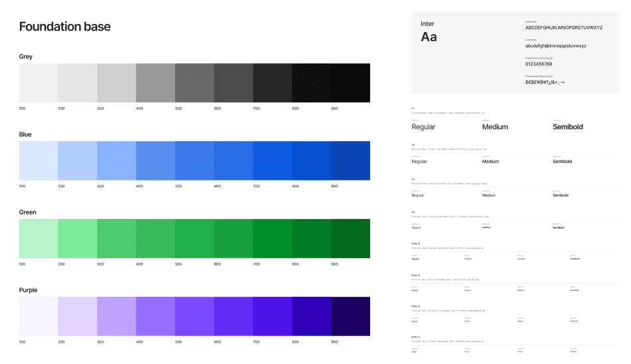
Task: Click the Blue 700 color swatch
Action: (272, 160)
